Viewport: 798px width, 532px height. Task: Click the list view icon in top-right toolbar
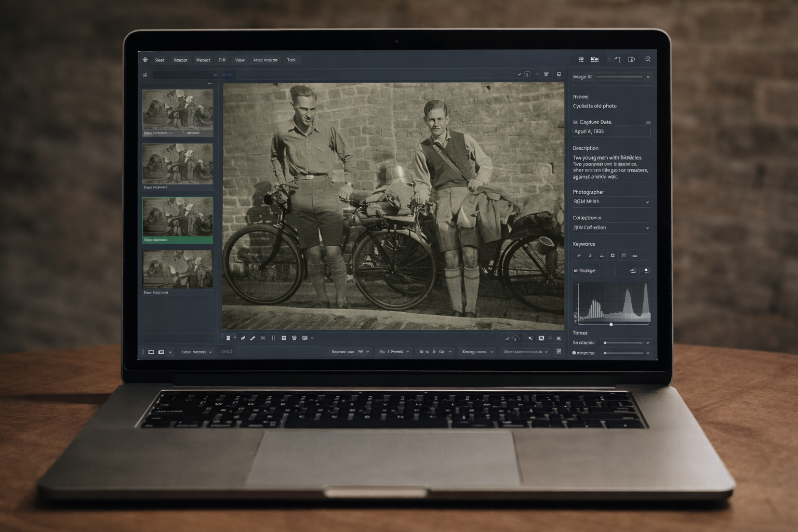581,60
